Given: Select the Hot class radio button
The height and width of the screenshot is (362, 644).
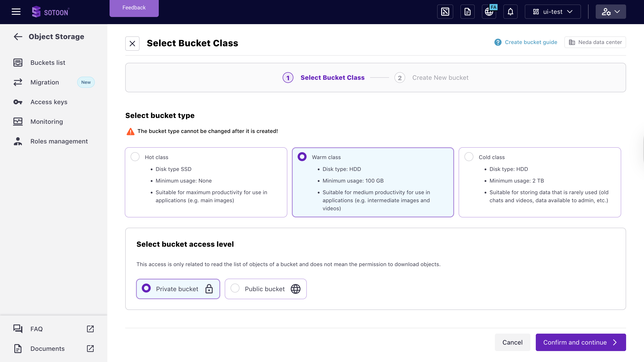Looking at the screenshot, I should [135, 157].
